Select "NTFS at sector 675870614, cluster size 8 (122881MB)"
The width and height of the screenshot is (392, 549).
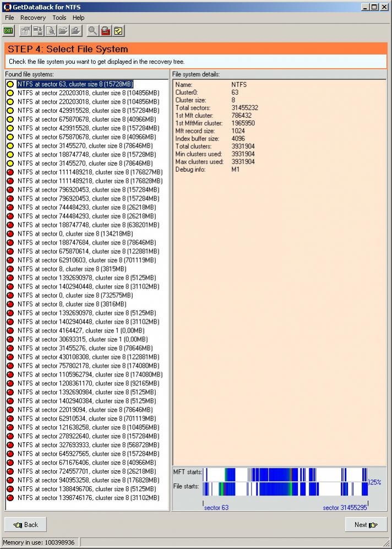tap(88, 251)
